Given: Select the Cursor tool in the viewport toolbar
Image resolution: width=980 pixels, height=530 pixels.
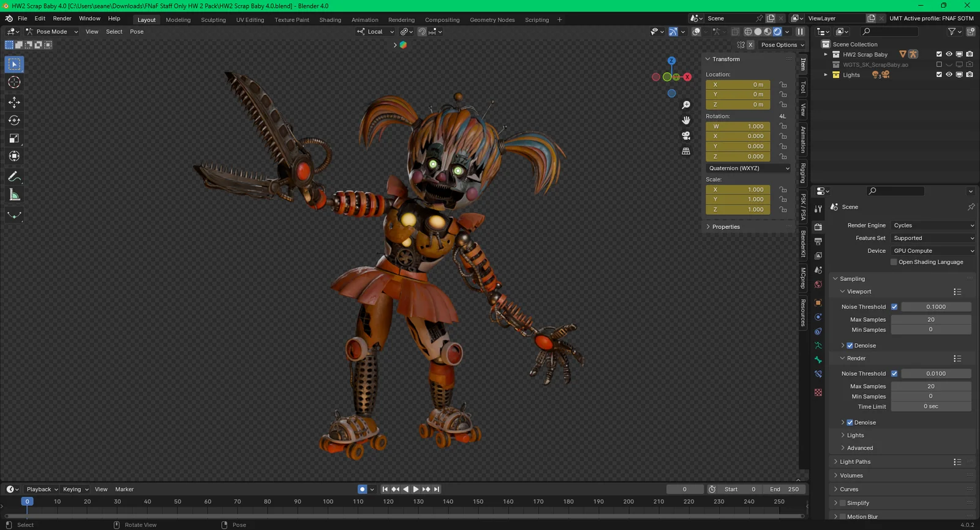Looking at the screenshot, I should (x=14, y=82).
